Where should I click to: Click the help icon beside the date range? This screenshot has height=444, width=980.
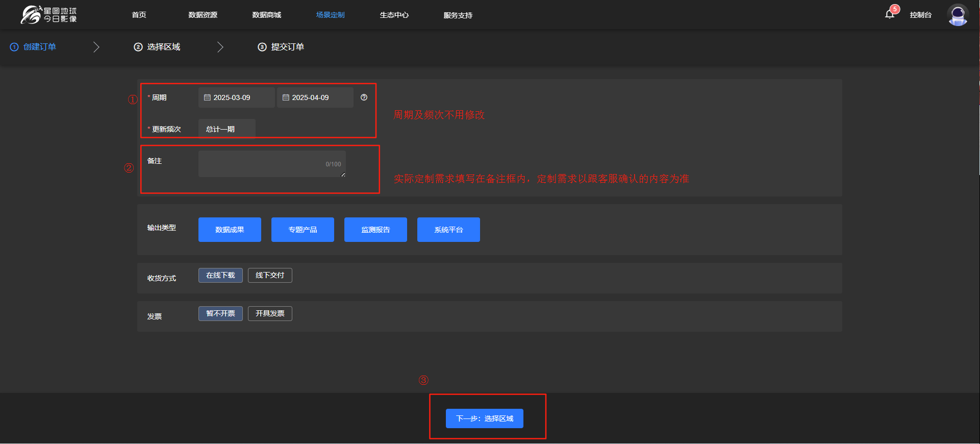[364, 97]
